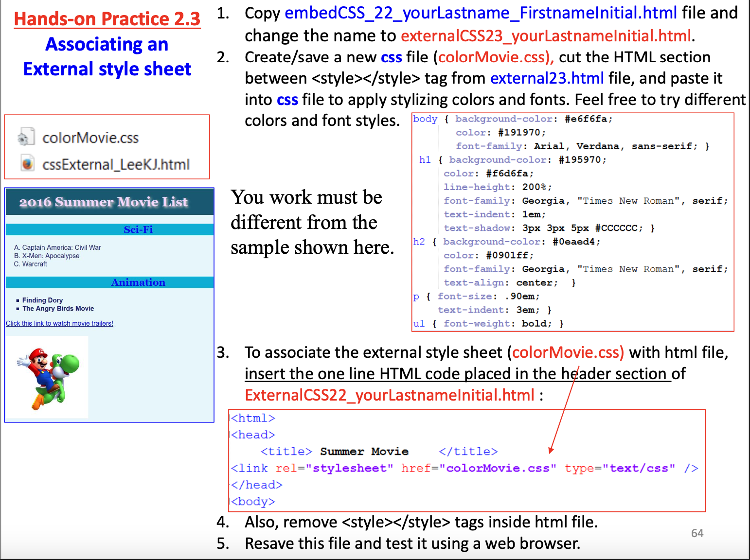Click the link to watch movie trailers
The width and height of the screenshot is (750, 560).
59,323
